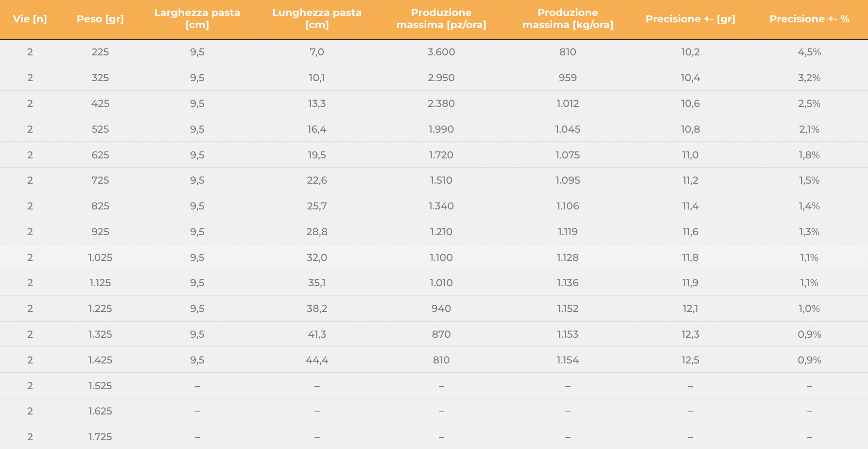Select the 19,5 dough length cell
The width and height of the screenshot is (868, 449).
(317, 155)
